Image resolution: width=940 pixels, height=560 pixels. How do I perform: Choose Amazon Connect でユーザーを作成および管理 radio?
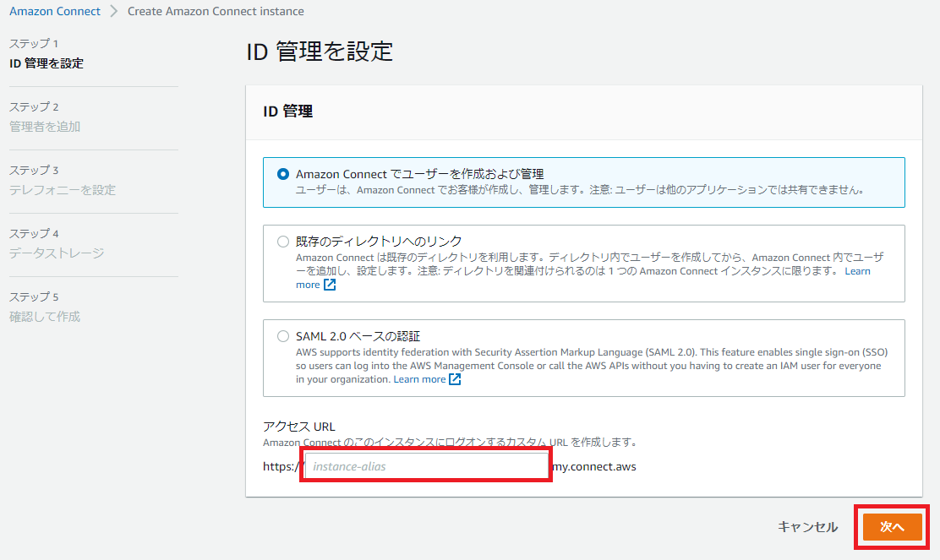[x=283, y=174]
